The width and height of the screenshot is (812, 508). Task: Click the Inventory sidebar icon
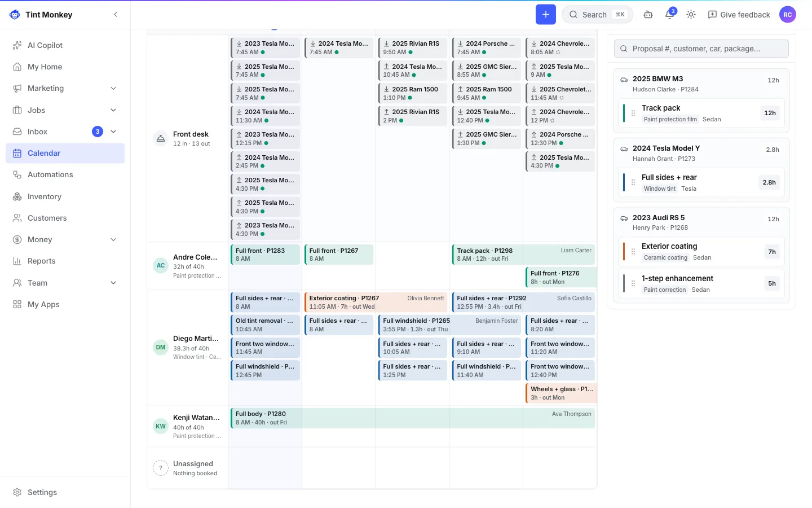[x=17, y=196]
